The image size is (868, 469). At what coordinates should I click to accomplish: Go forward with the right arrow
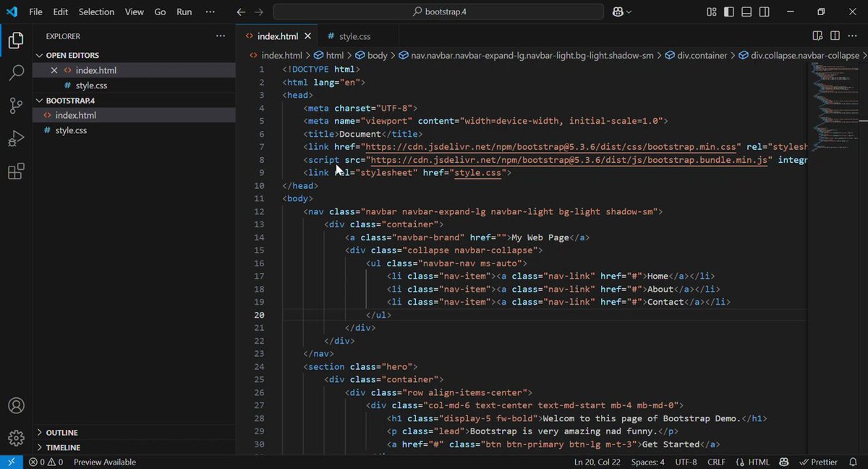pyautogui.click(x=259, y=12)
